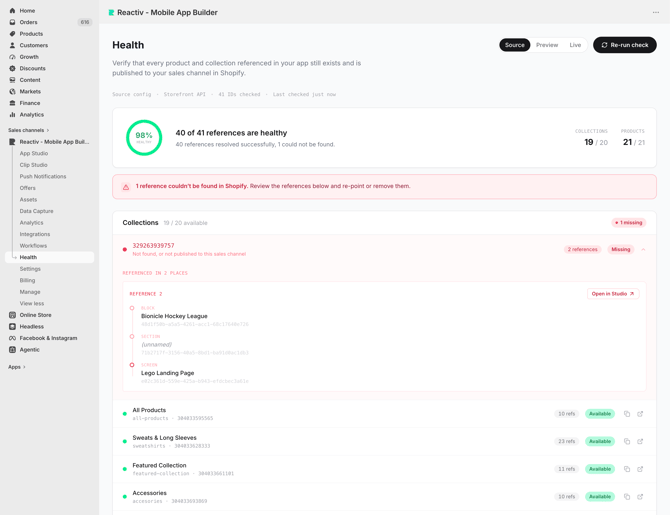
Task: Click Open in Studio button
Action: 613,294
